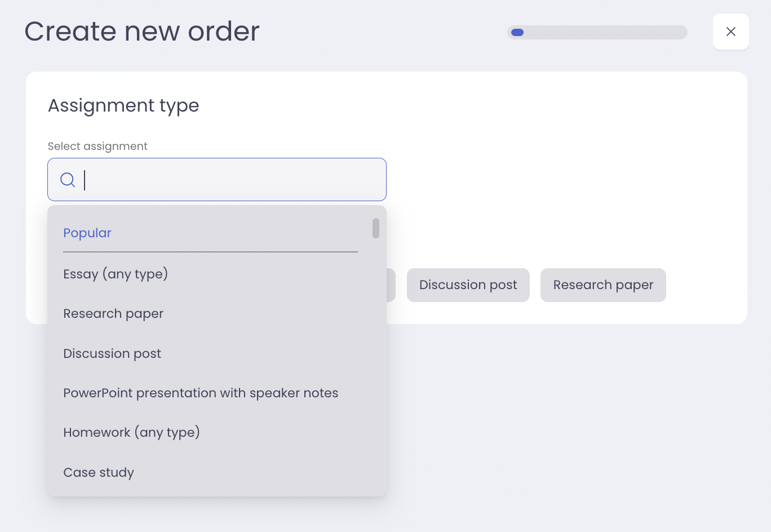
Task: Click the gray unfilled progress bar track
Action: [606, 32]
